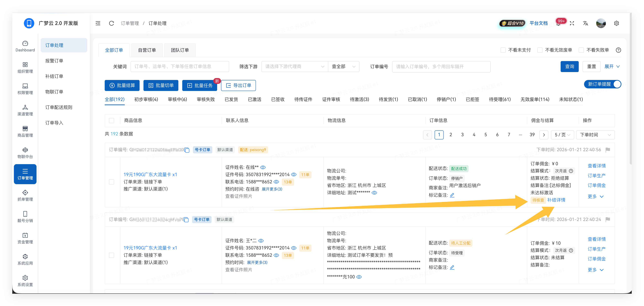Viewport: 644px width, 306px height.
Task: Copy the first order number with the copy icon
Action: coord(187,150)
